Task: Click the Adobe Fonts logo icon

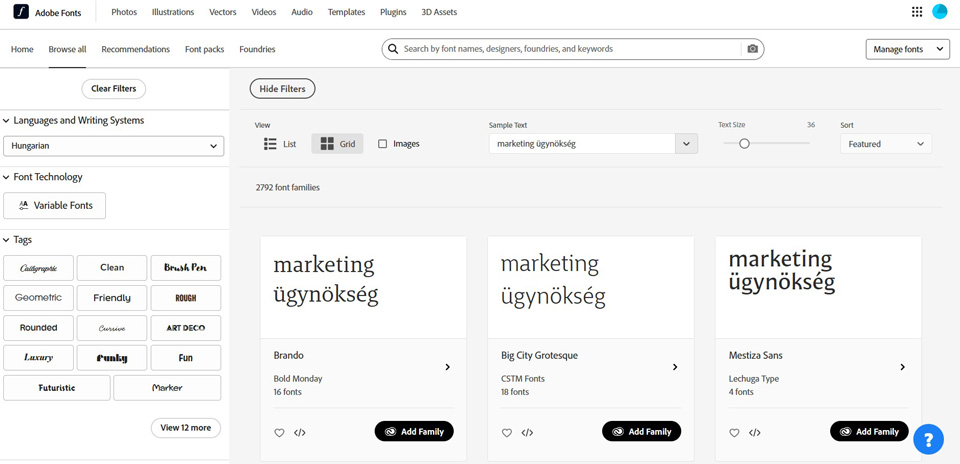Action: coord(21,12)
